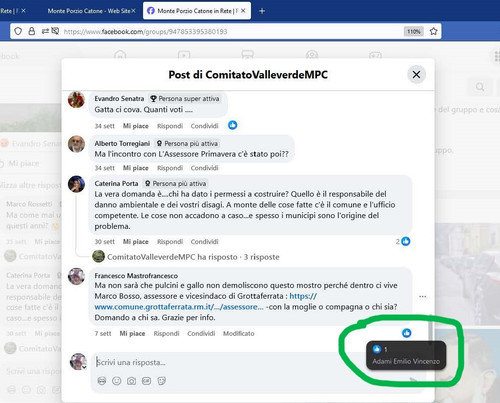Viewport: 500px width, 403px height.
Task: Open the shield tracking protection icon
Action: click(18, 31)
